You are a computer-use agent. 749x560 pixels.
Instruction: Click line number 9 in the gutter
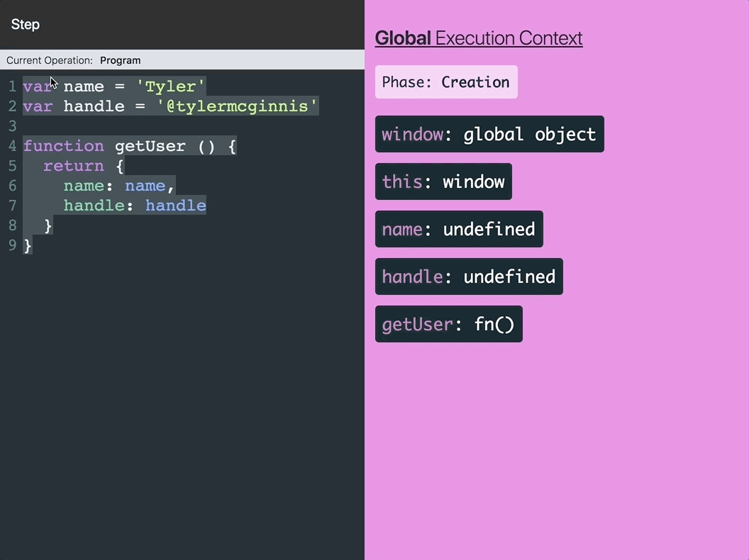(12, 245)
